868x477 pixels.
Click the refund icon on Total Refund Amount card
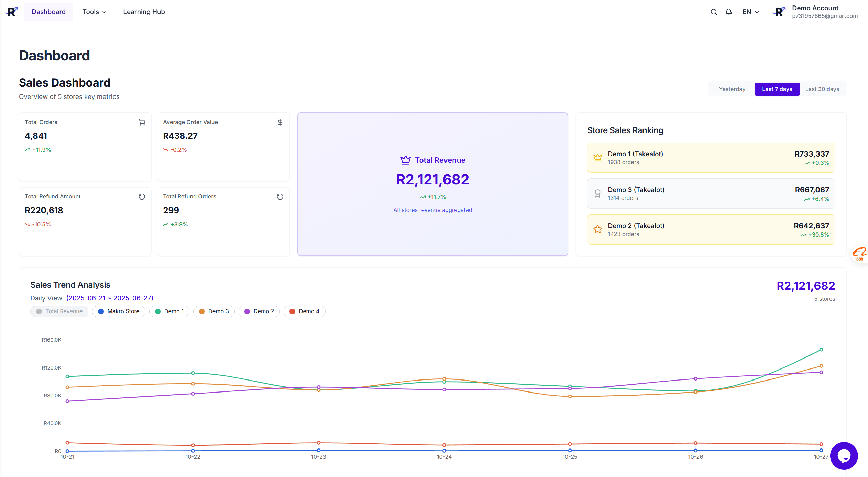pos(142,196)
